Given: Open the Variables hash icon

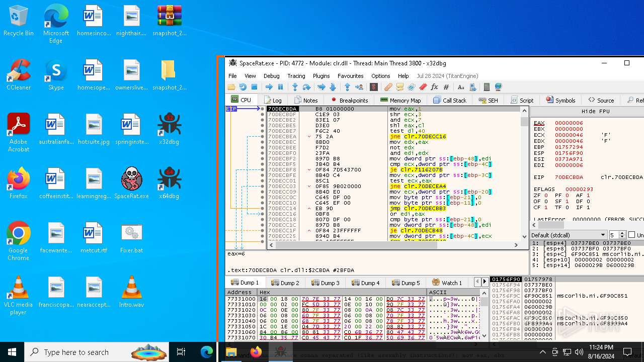Looking at the screenshot, I should click(446, 87).
